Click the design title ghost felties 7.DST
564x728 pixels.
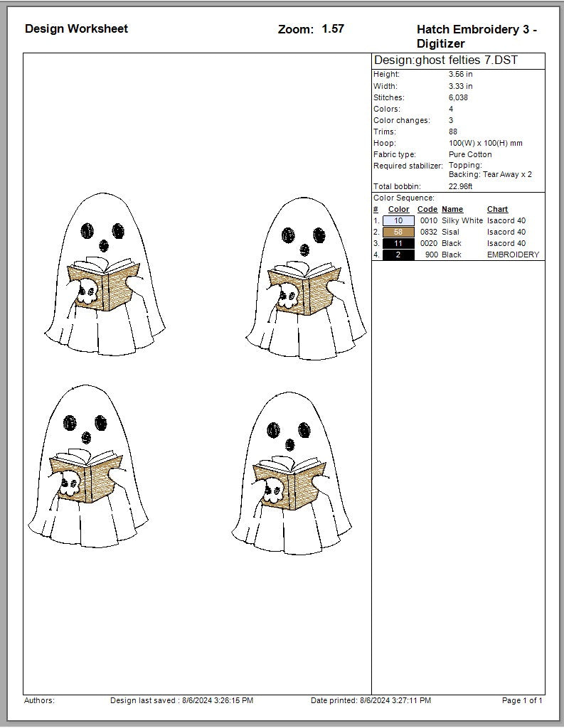click(445, 60)
